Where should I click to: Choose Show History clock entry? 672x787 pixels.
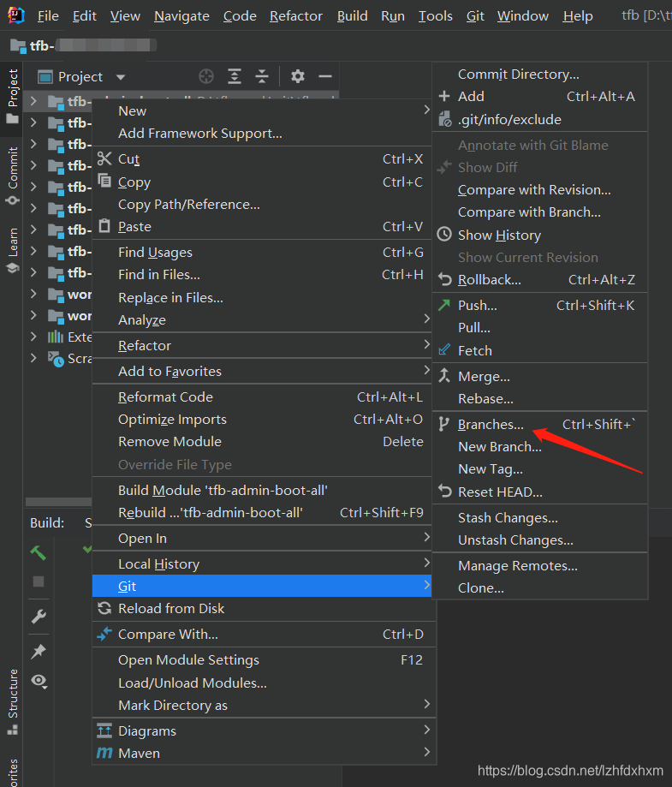[540, 235]
